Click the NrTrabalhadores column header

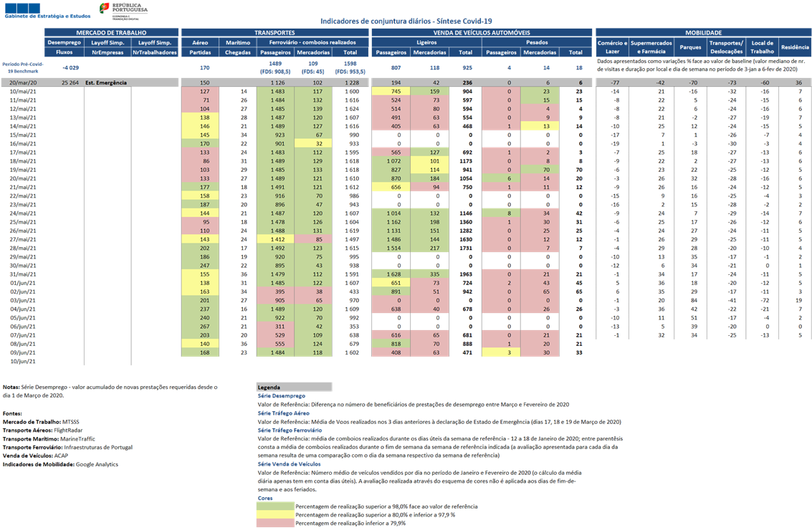pos(155,52)
